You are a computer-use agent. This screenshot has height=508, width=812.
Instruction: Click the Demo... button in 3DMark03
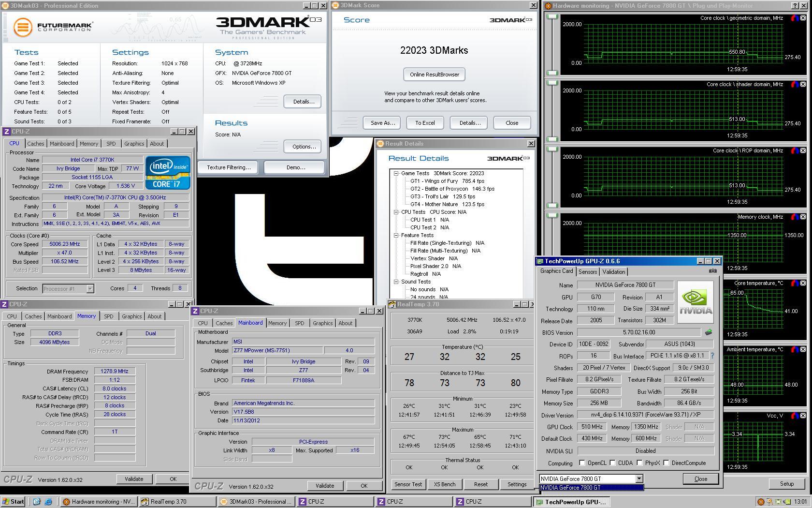pyautogui.click(x=295, y=167)
